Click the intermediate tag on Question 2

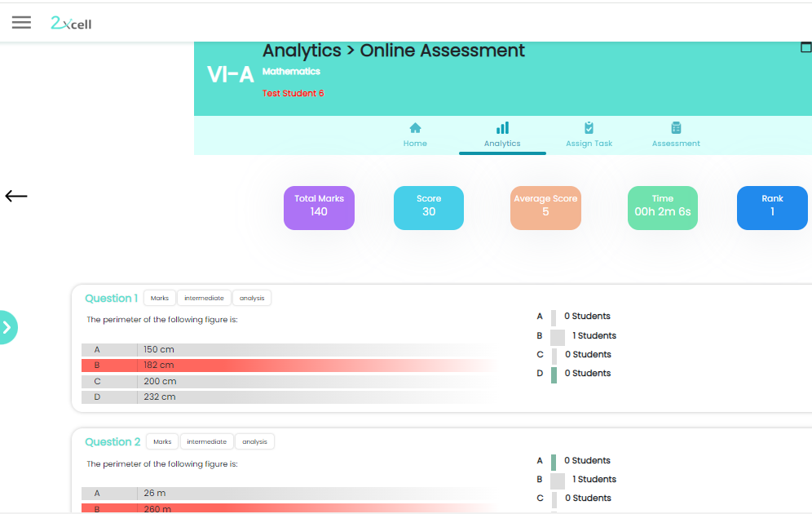pyautogui.click(x=206, y=442)
